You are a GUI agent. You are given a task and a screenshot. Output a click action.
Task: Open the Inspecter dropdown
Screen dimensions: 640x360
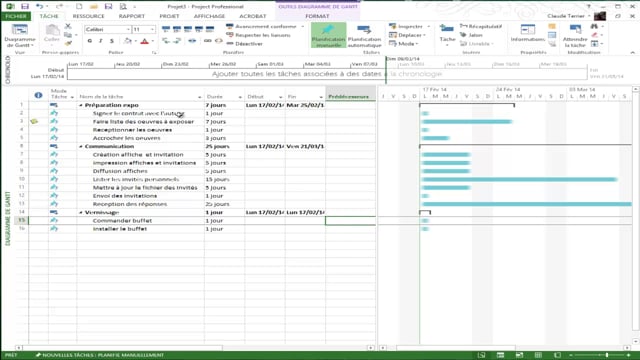(x=409, y=27)
